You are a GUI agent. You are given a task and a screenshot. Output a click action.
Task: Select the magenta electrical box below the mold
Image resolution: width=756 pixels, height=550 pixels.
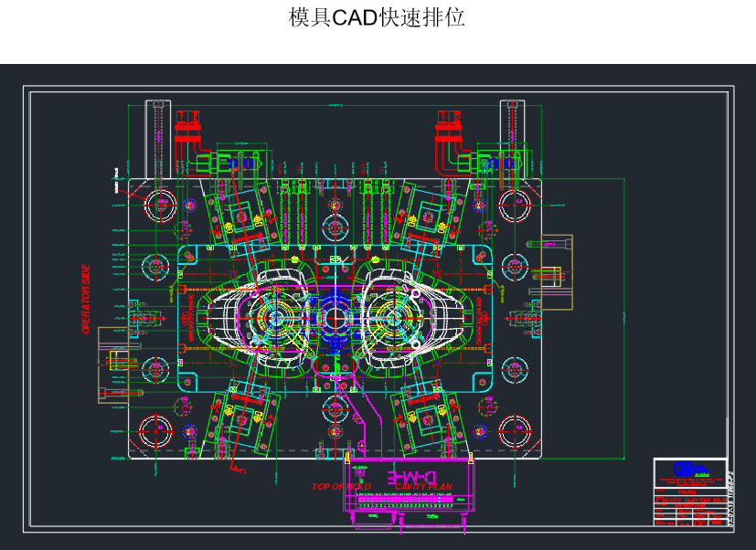410,485
